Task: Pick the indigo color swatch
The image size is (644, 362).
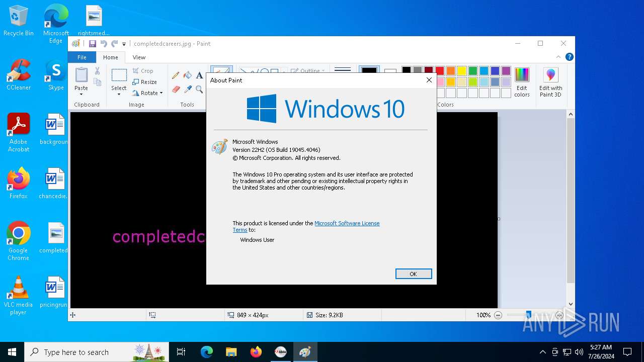Action: (495, 71)
